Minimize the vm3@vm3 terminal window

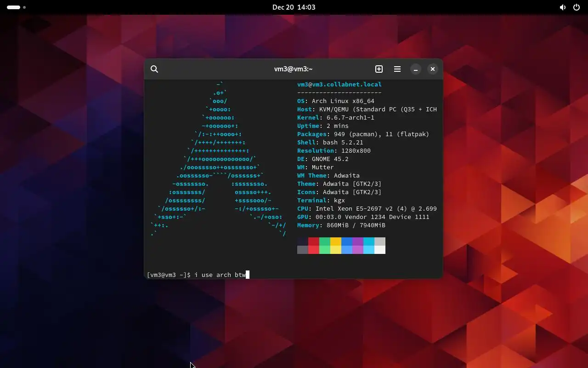pos(415,69)
